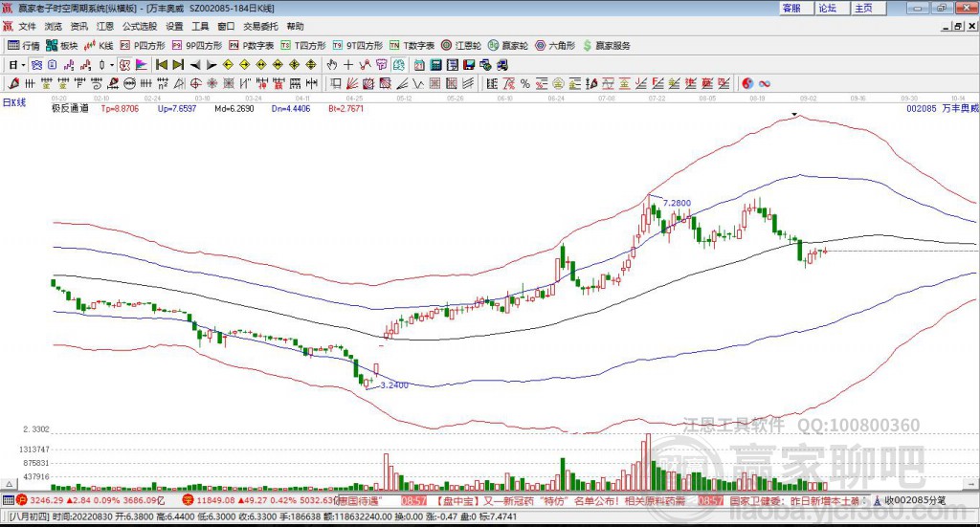Open the T数字表 tool
This screenshot has height=527, width=980.
click(x=412, y=46)
